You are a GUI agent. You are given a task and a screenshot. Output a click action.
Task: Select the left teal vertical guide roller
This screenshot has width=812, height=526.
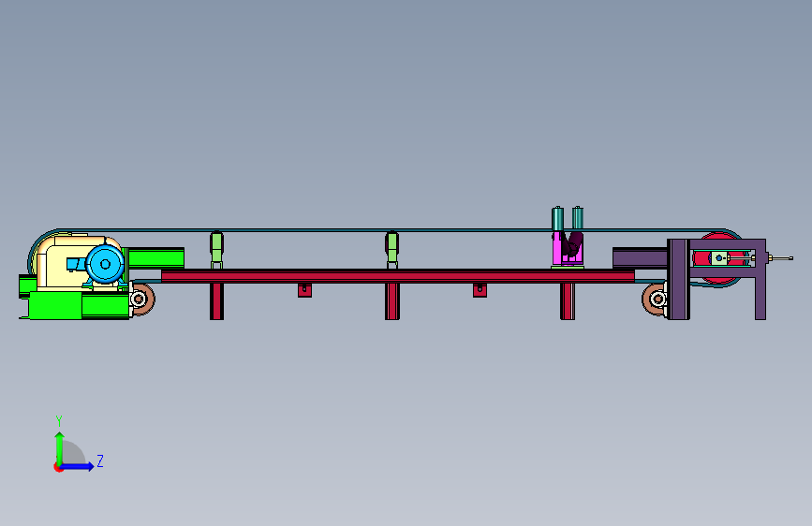[x=557, y=218]
